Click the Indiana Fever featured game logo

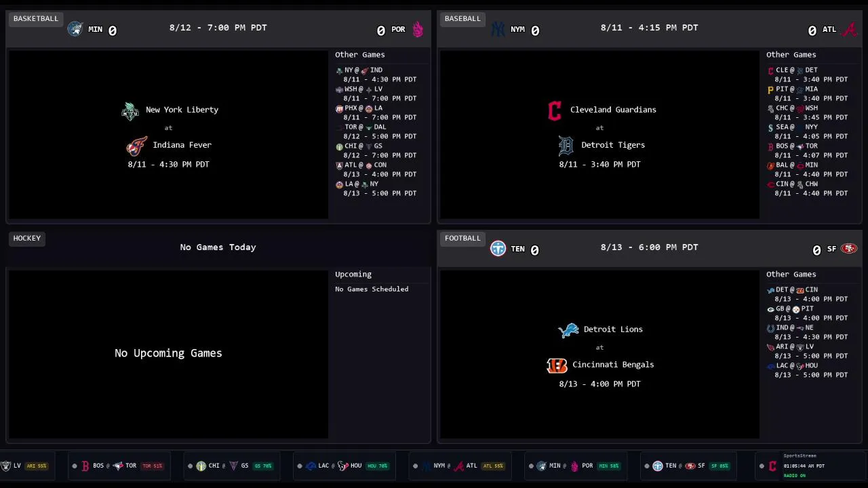point(136,146)
